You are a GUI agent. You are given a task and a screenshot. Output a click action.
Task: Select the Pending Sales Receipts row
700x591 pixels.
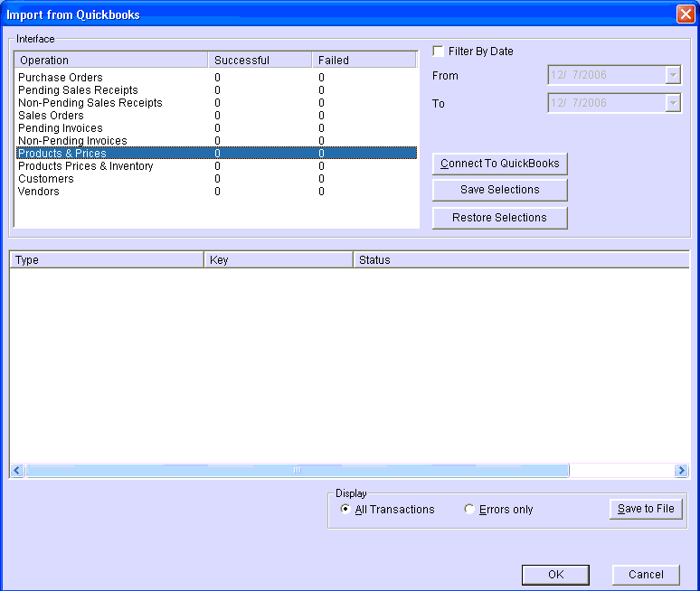(216, 90)
